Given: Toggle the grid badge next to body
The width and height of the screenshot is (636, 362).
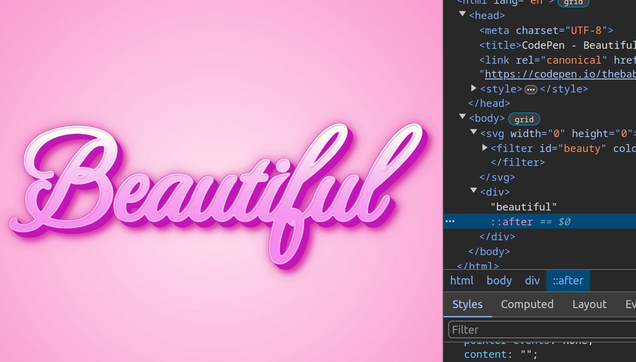Looking at the screenshot, I should tap(524, 119).
